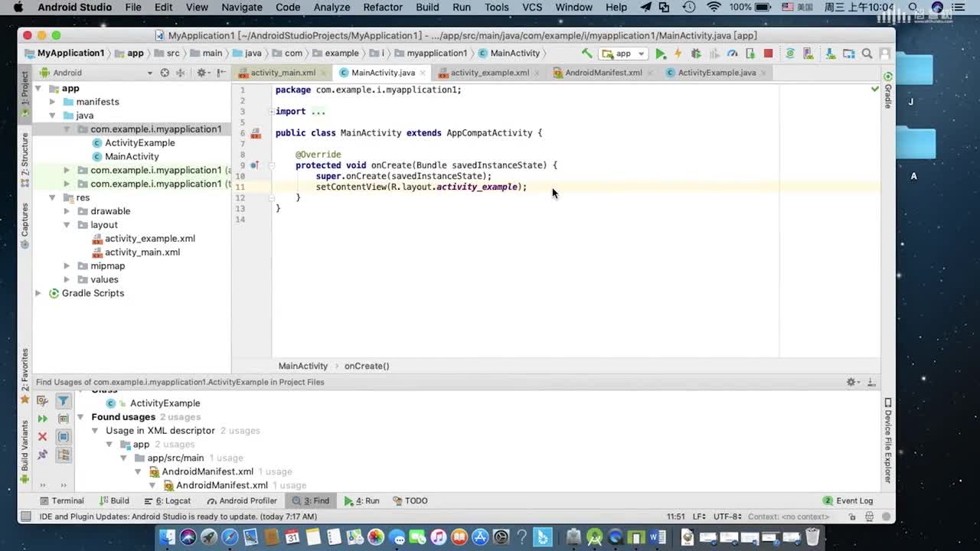This screenshot has width=980, height=551.
Task: Hide the Project panel with hide icon
Action: click(220, 73)
